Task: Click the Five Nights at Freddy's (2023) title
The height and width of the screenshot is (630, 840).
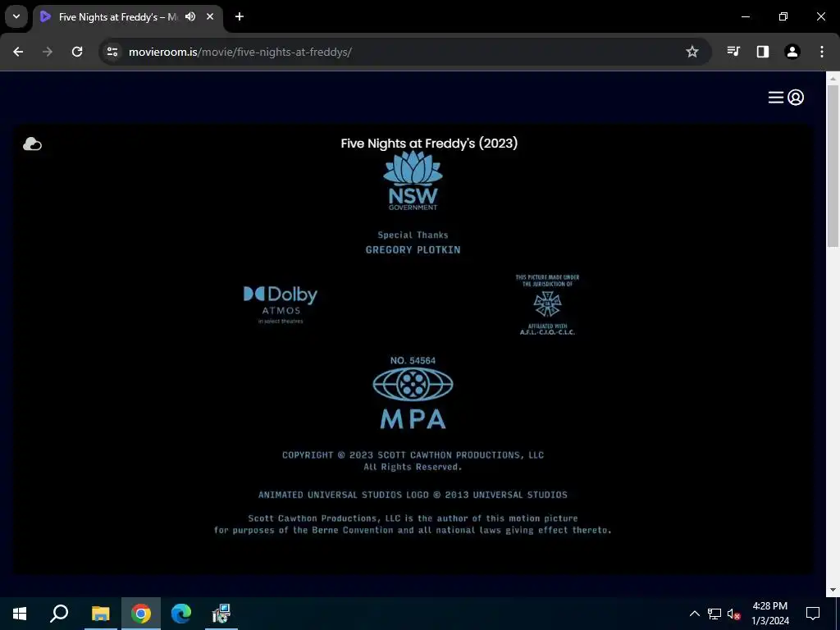Action: point(429,143)
